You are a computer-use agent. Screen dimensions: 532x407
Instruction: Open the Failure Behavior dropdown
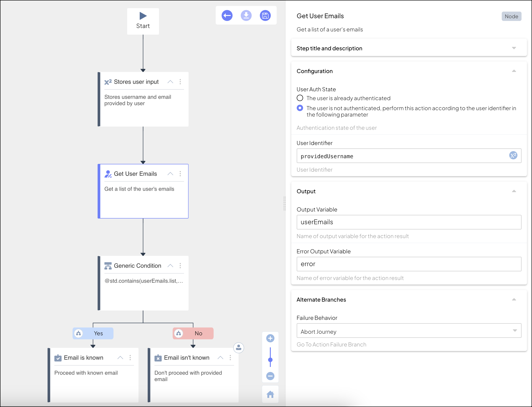409,331
